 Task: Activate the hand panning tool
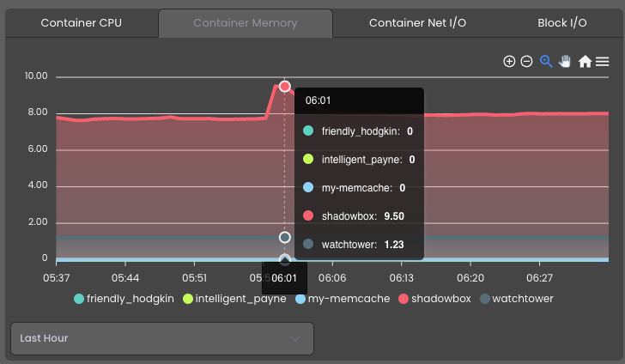564,62
